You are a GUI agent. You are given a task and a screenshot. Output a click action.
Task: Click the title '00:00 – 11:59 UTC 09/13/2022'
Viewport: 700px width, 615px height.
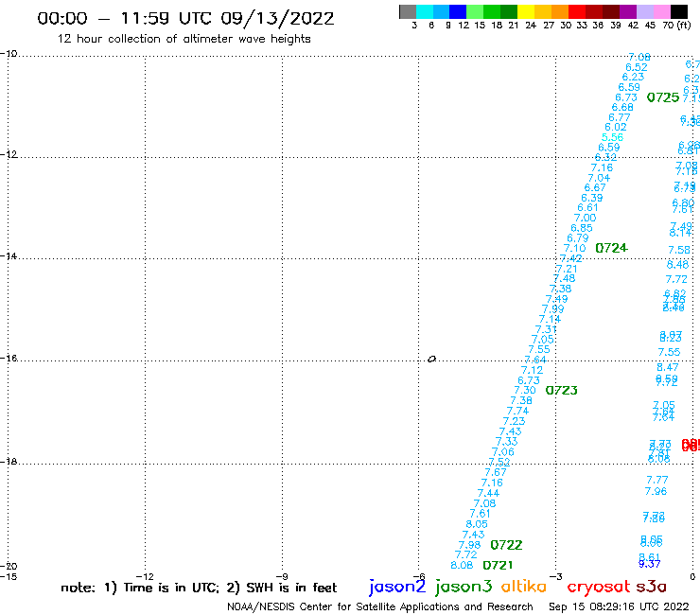point(185,18)
